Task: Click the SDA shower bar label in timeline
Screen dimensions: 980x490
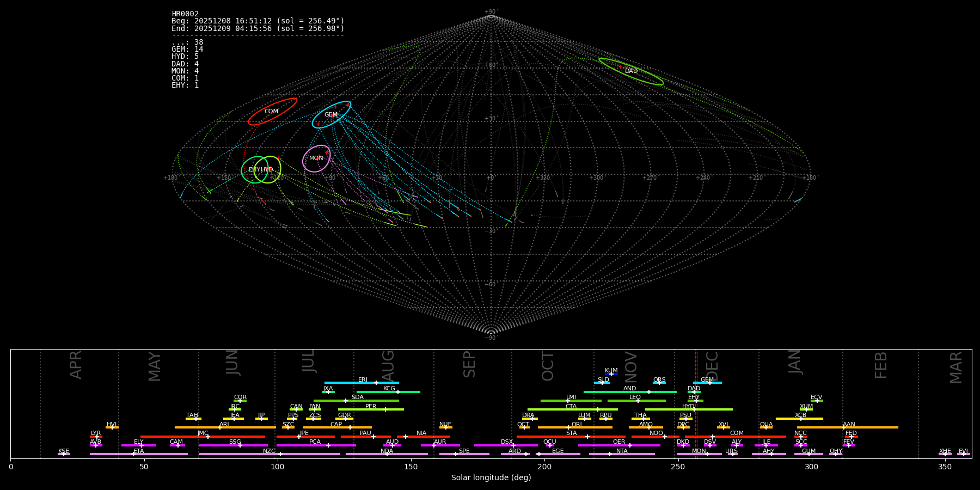Action: (x=358, y=397)
